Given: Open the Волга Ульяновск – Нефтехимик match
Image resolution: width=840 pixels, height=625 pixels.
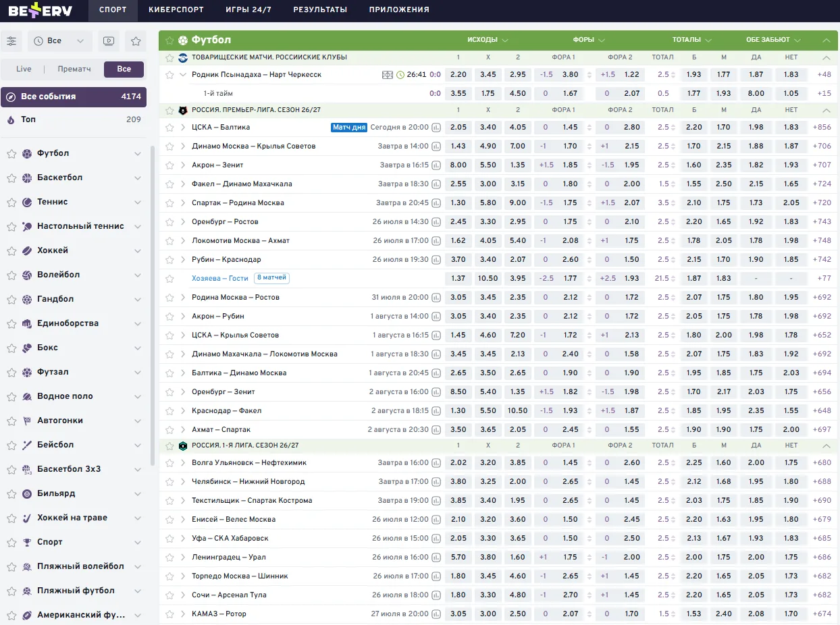Looking at the screenshot, I should 249,462.
